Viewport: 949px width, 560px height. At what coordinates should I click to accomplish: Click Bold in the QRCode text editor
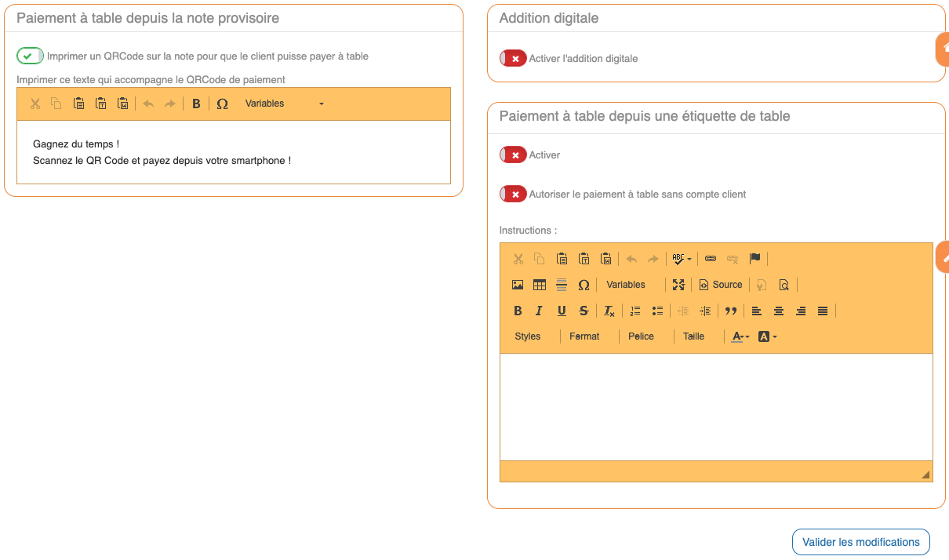[x=196, y=104]
